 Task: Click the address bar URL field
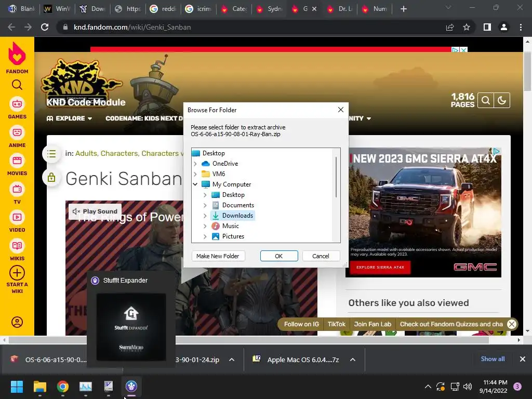[251, 27]
